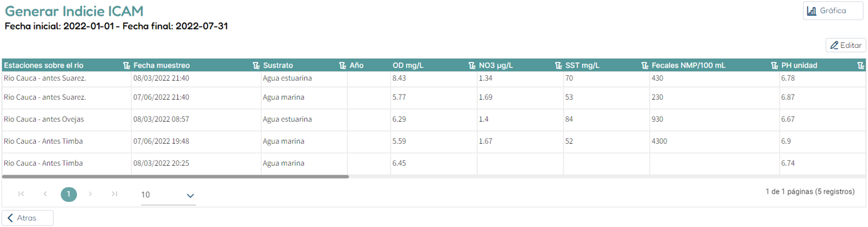Sort by Año column header
Screen dimensions: 868x227
[357, 66]
